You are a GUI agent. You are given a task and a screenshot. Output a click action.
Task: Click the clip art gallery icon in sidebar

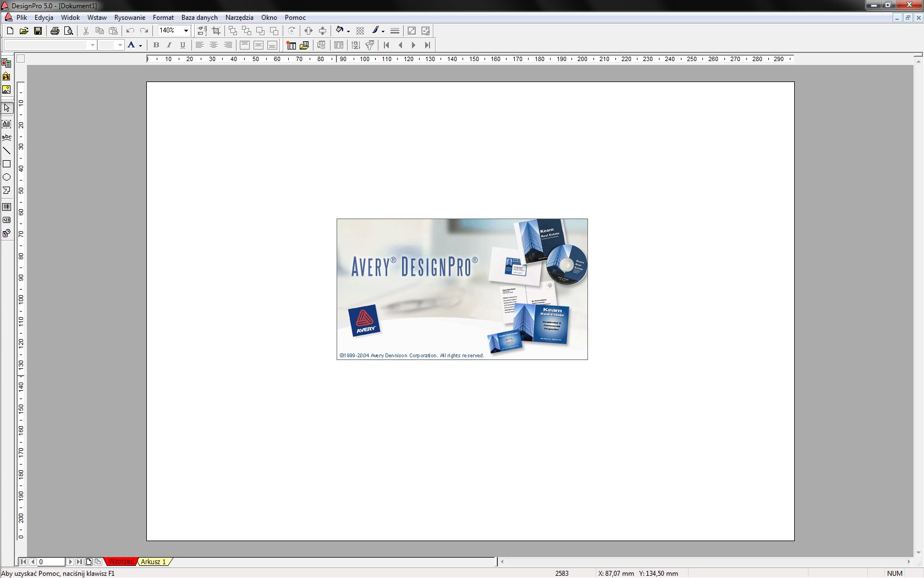[x=7, y=77]
